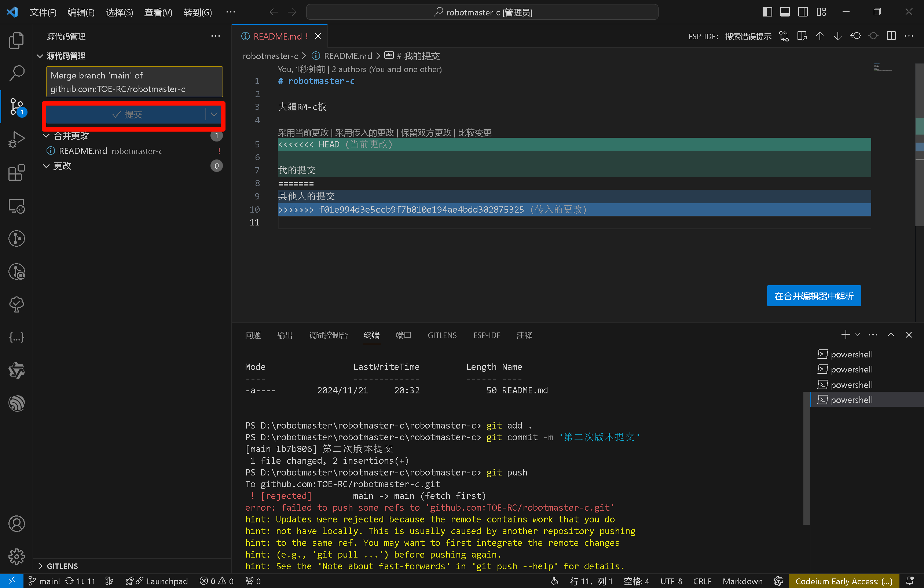Switch to the 调试控制台 tab
The width and height of the screenshot is (924, 588).
(329, 335)
